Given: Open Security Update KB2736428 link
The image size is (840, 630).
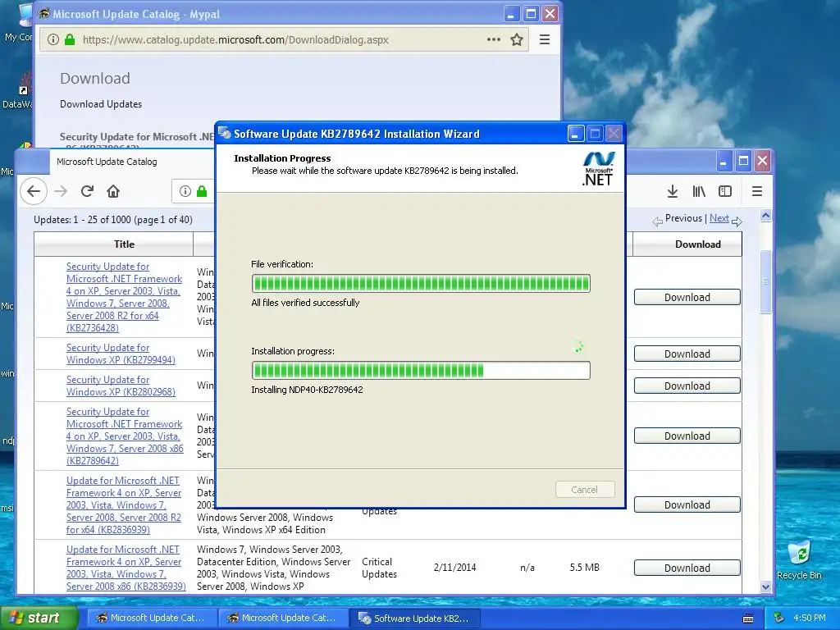Looking at the screenshot, I should point(125,297).
